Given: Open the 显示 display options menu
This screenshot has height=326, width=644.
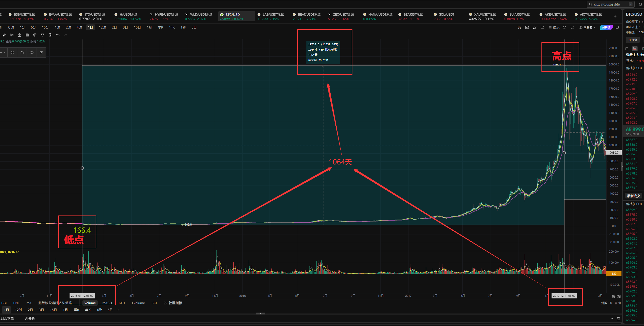Looking at the screenshot, I should [554, 27].
